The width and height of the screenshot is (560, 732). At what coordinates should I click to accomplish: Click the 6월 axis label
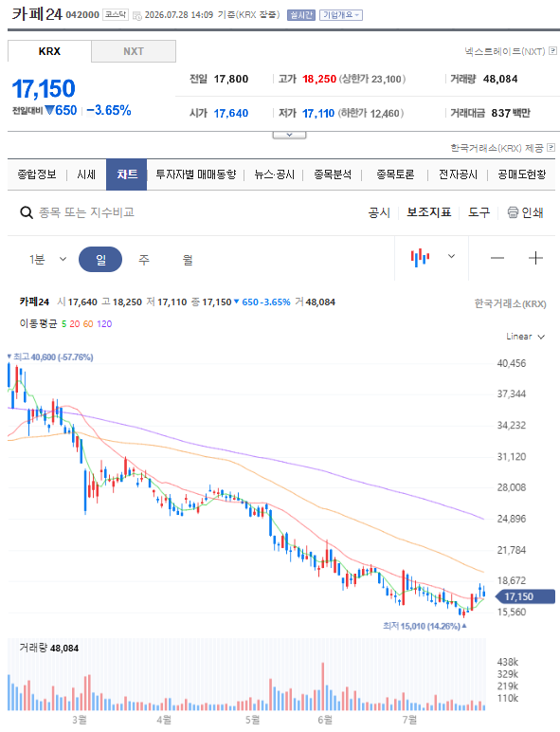(325, 720)
